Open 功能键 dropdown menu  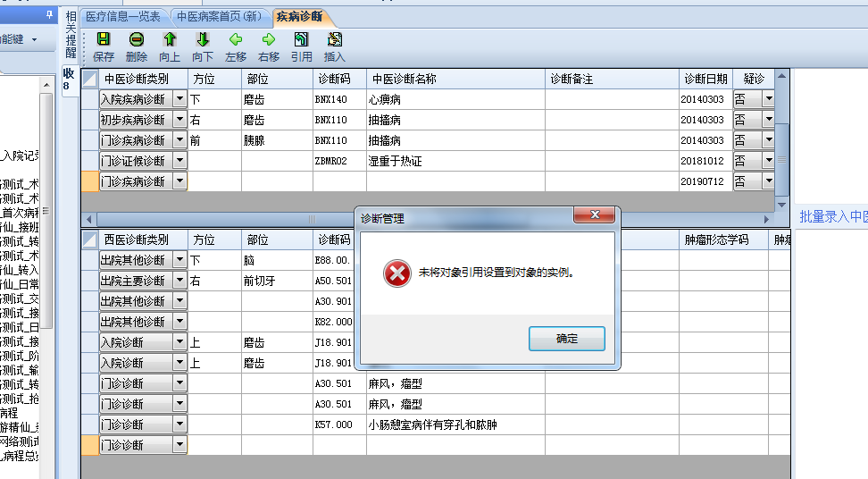pos(34,39)
